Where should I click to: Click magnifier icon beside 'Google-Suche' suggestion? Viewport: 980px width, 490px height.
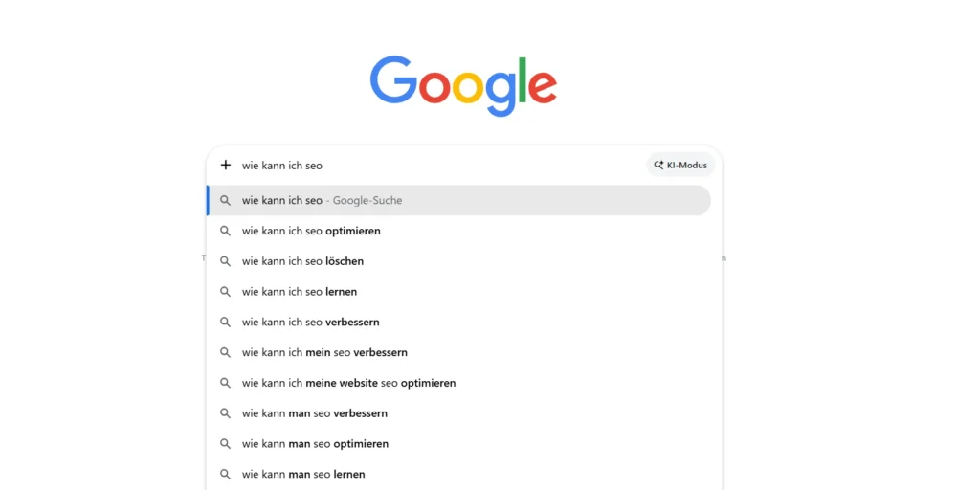click(x=226, y=201)
